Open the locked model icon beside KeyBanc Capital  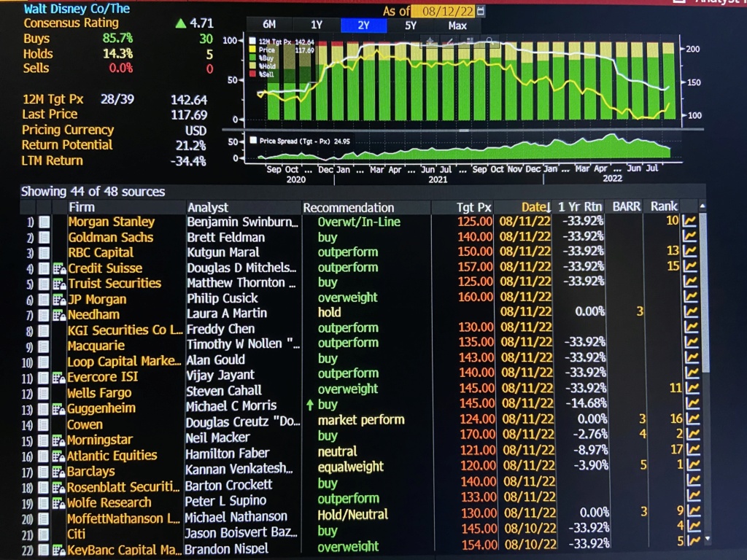pyautogui.click(x=58, y=550)
